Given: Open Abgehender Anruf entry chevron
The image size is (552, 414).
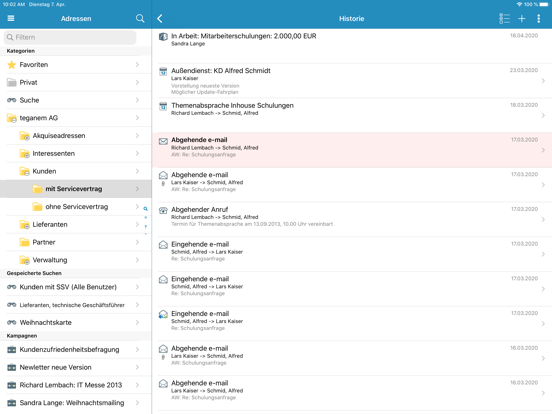Looking at the screenshot, I should click(x=543, y=220).
